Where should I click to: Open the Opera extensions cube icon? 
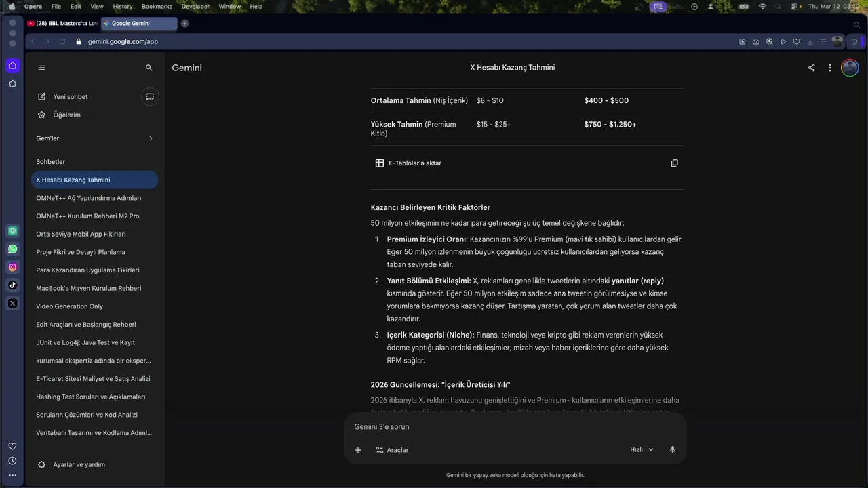(x=854, y=41)
